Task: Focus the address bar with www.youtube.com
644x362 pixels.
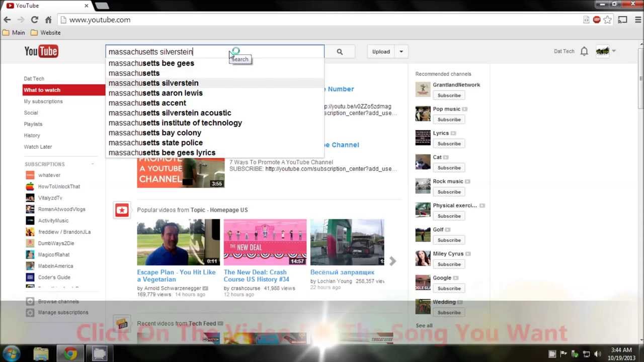Action: [x=322, y=20]
